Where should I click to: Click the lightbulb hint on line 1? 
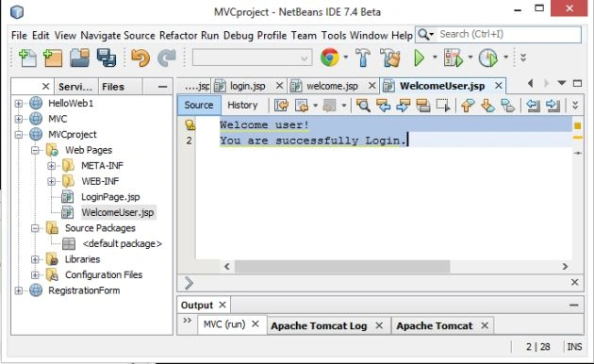tap(190, 124)
